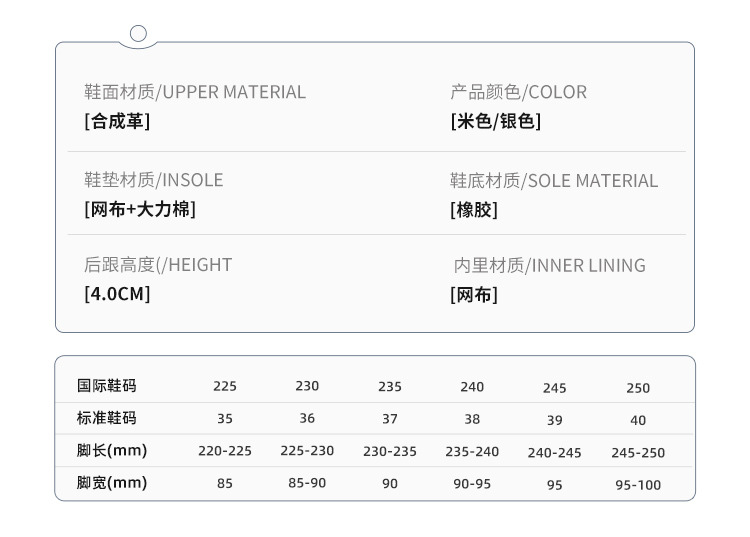Click the [网布+大力棉] insole value
Viewport: 750px width, 537px height.
pyautogui.click(x=140, y=209)
